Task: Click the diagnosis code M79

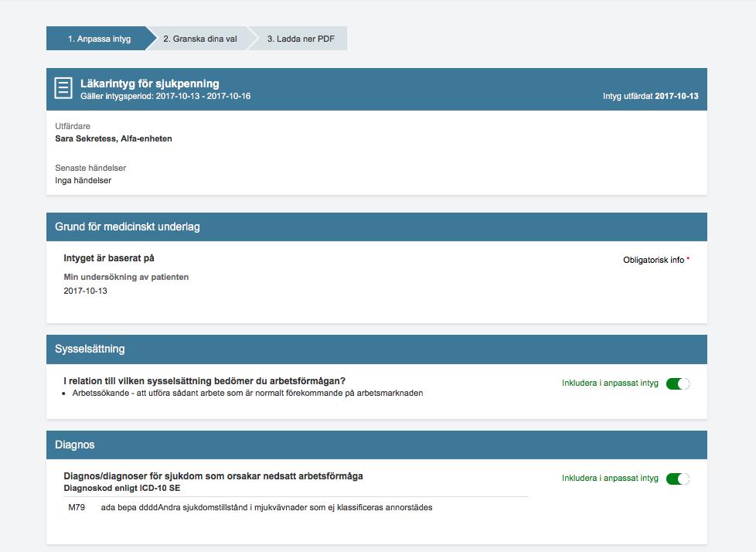Action: pos(77,507)
